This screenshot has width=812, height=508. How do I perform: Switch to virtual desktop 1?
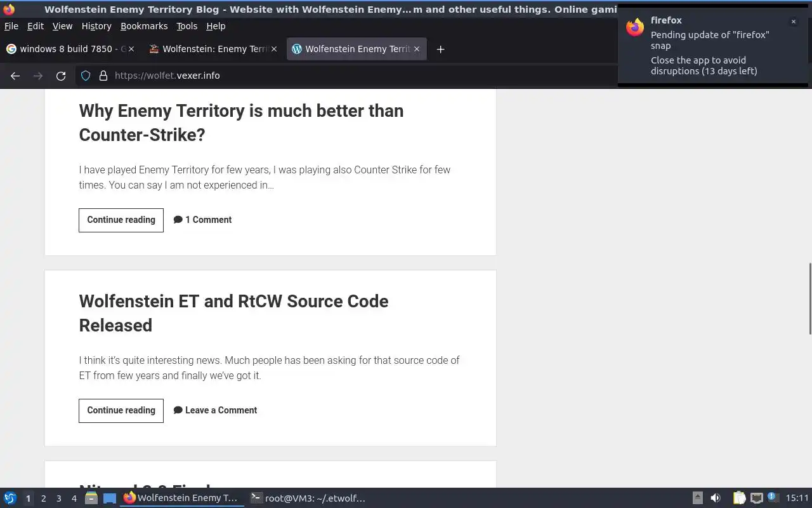28,498
